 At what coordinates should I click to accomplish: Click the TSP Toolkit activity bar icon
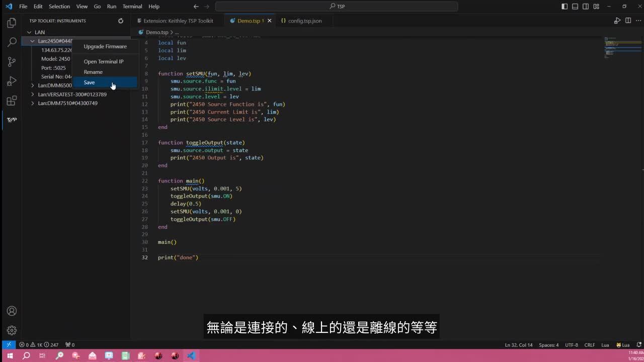12,120
